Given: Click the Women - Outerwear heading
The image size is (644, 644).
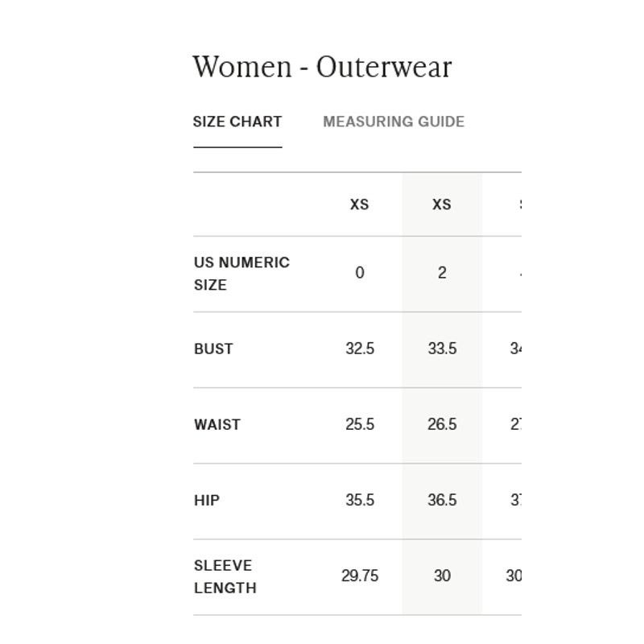Looking at the screenshot, I should (323, 67).
